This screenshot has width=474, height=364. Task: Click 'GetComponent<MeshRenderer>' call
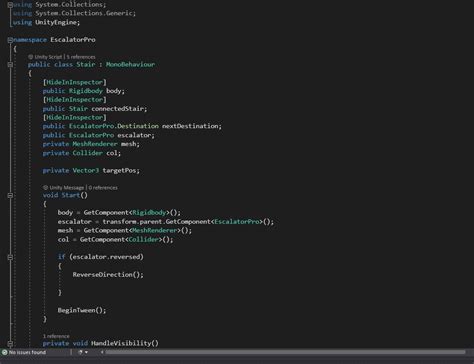132,230
